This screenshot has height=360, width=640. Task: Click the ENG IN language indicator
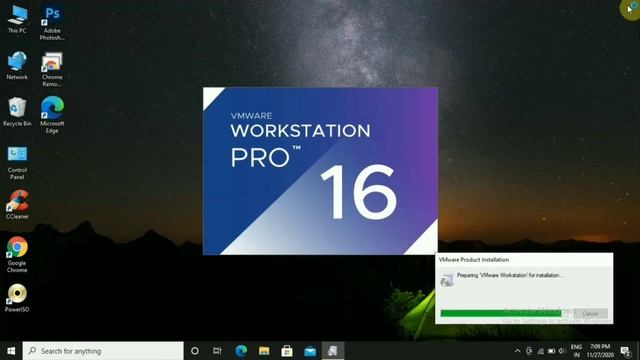tap(576, 351)
